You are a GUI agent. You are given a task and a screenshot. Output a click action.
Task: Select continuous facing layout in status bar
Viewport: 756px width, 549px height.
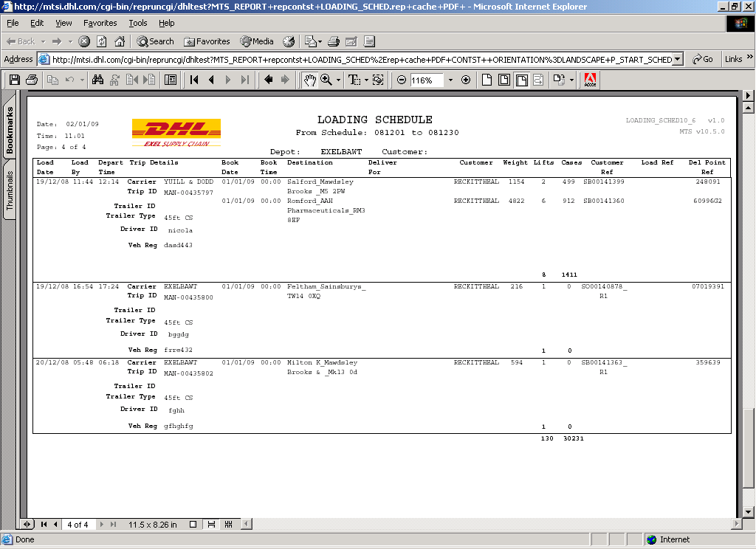coord(229,525)
